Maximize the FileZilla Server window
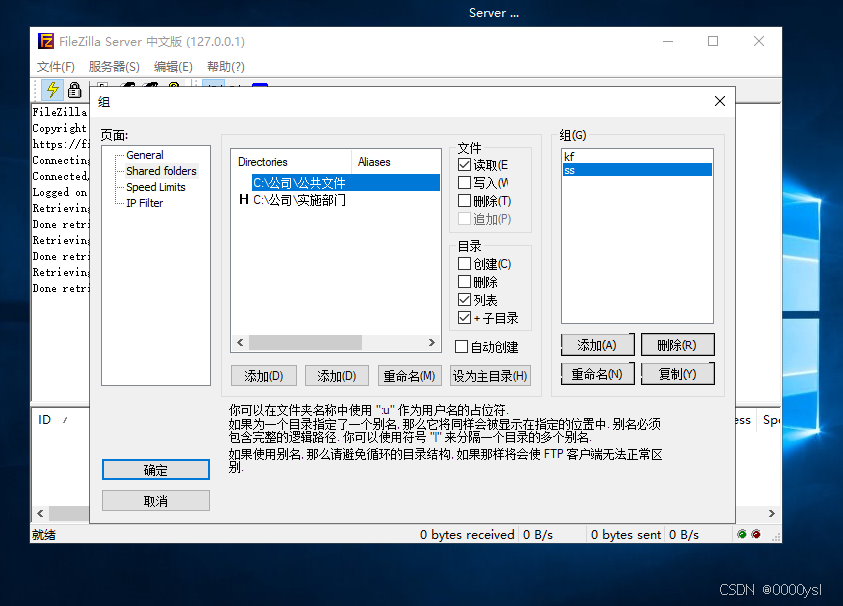843x606 pixels. coord(713,41)
